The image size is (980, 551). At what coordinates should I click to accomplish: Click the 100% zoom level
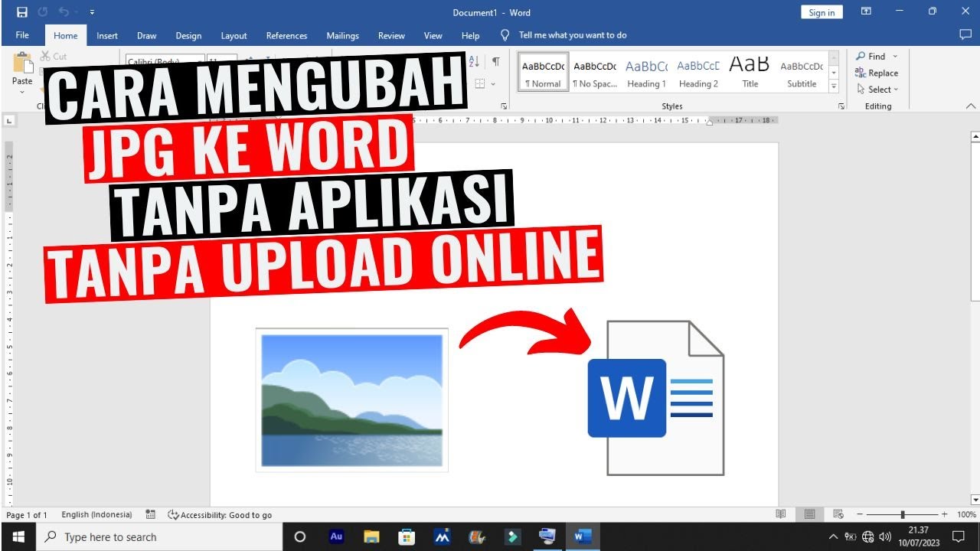pyautogui.click(x=966, y=515)
